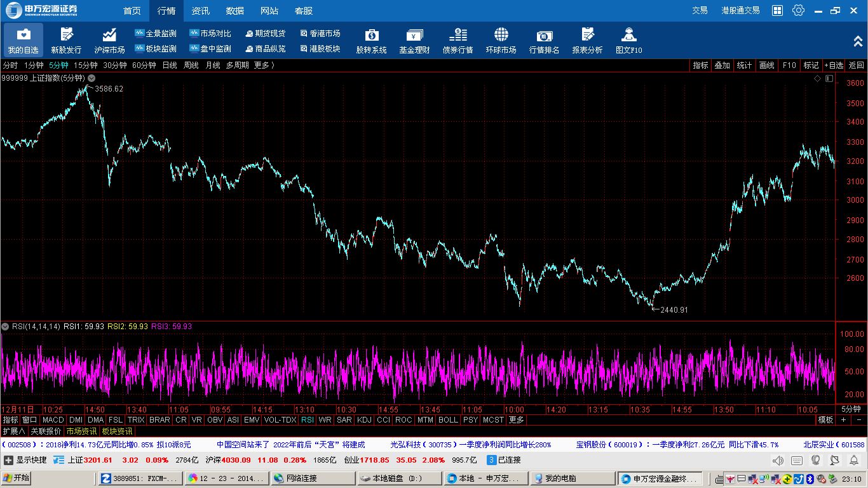
Task: Open 期货现货 futures and spot
Action: [x=265, y=33]
